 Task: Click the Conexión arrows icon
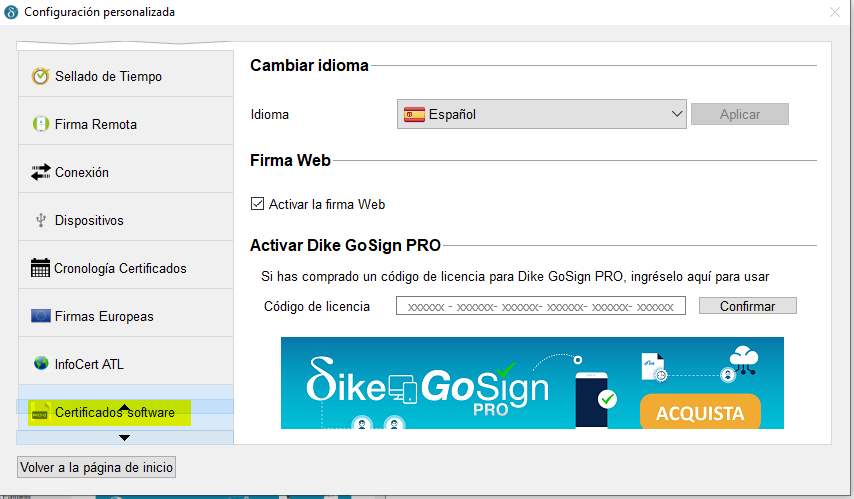point(41,172)
